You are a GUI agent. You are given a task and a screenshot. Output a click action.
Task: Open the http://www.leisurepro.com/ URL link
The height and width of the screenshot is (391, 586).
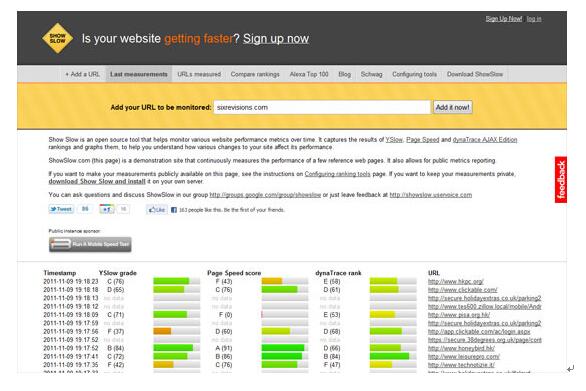click(464, 357)
